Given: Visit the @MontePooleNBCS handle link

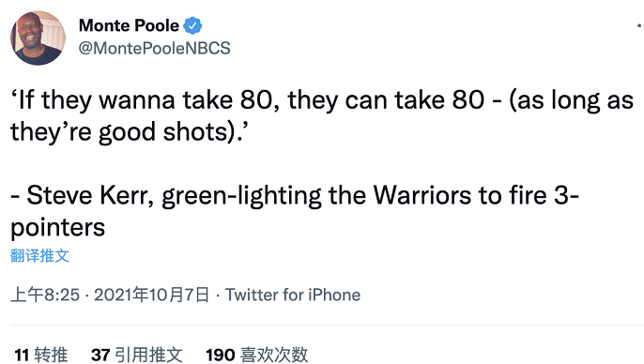Looking at the screenshot, I should click(x=154, y=48).
